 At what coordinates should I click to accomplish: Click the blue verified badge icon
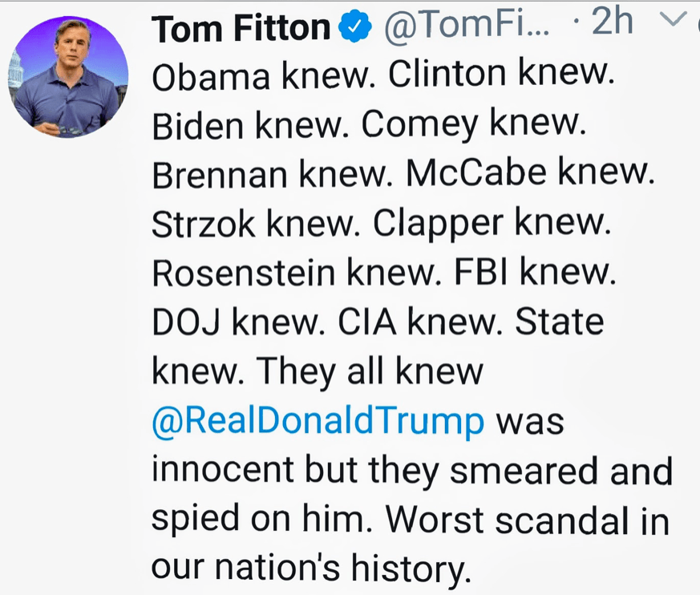(355, 28)
